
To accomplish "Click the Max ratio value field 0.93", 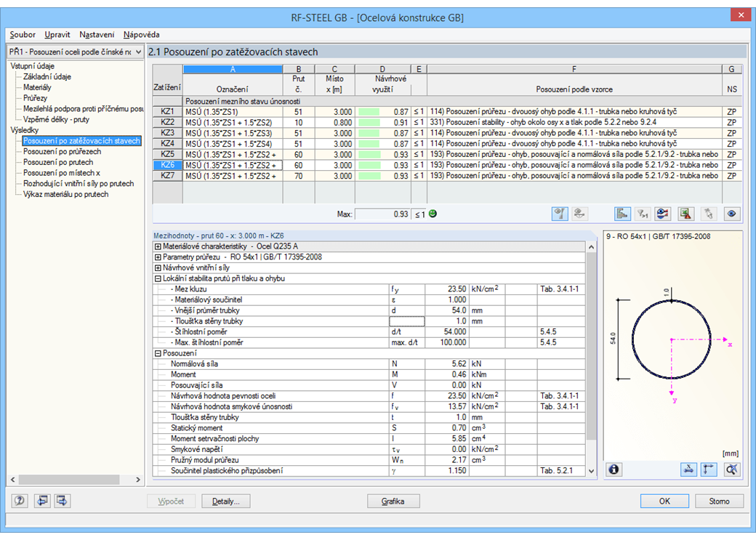I will [382, 214].
